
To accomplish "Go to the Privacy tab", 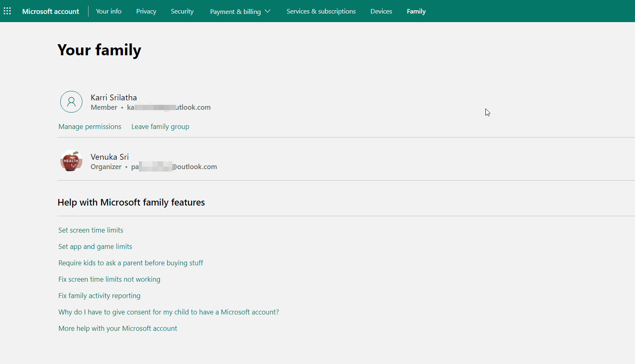I will click(x=146, y=11).
